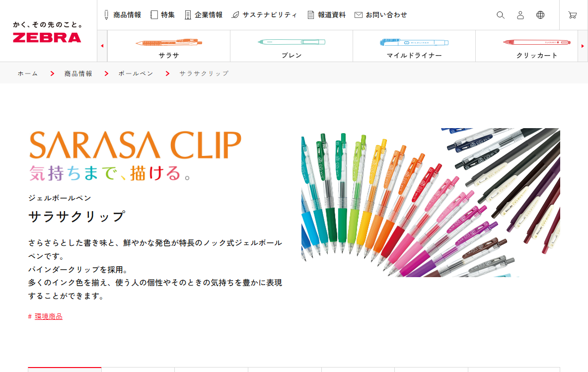Click the pen icon beside 商品情報
This screenshot has width=588, height=372.
pos(106,15)
